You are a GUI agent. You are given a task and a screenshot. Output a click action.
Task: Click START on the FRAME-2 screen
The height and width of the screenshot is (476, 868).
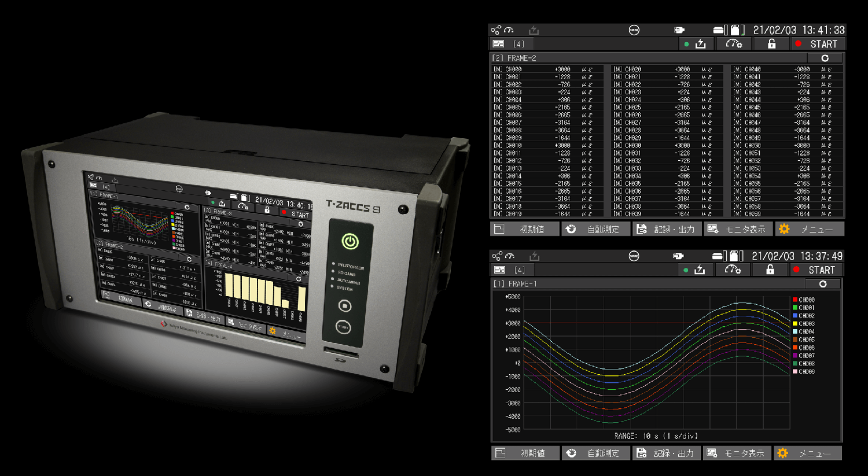click(817, 44)
